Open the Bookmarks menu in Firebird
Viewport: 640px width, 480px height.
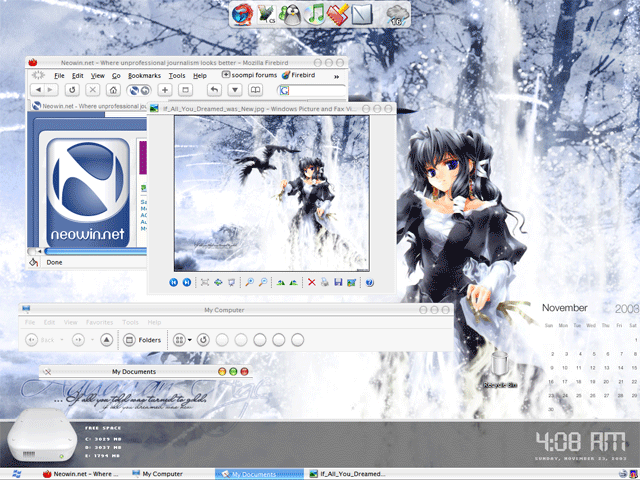(144, 75)
